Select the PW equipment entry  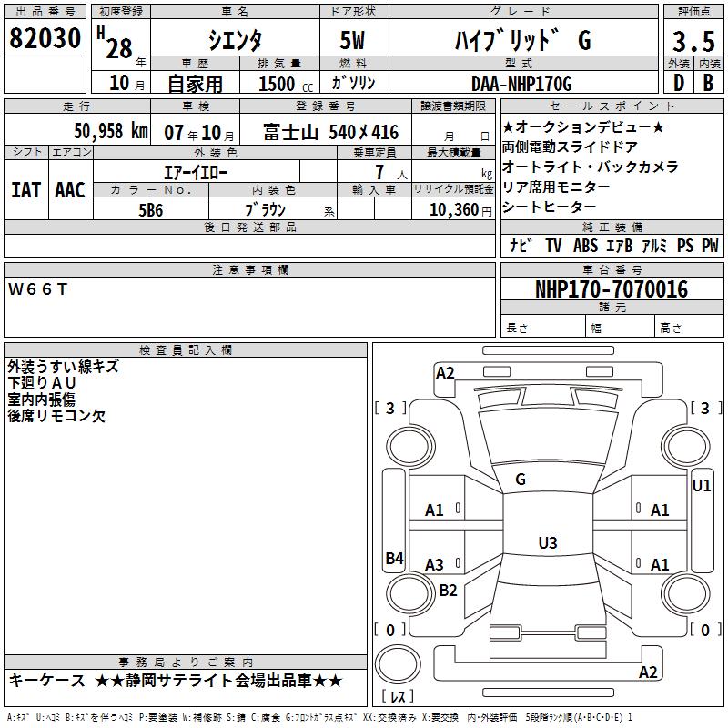click(x=710, y=246)
